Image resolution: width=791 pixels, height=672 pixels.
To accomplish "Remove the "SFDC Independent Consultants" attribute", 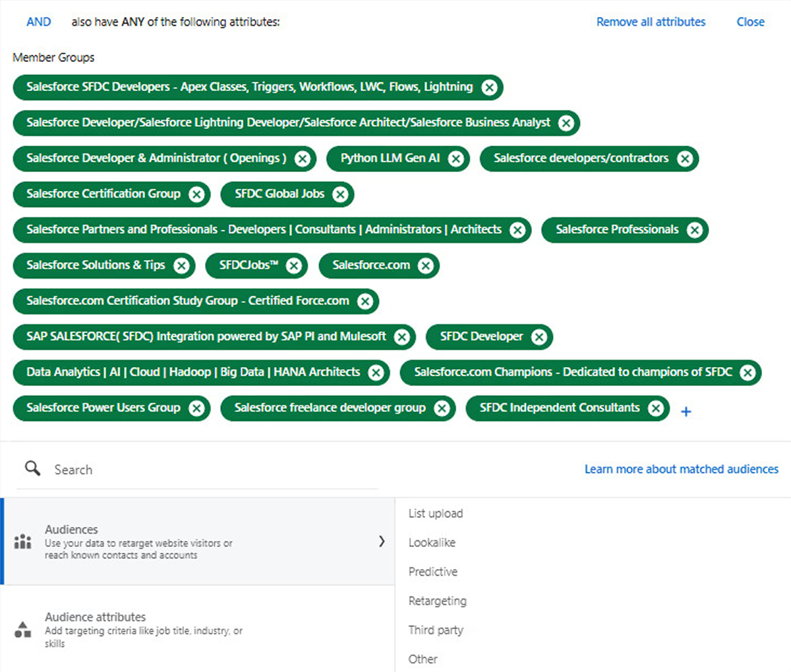I will (x=655, y=408).
